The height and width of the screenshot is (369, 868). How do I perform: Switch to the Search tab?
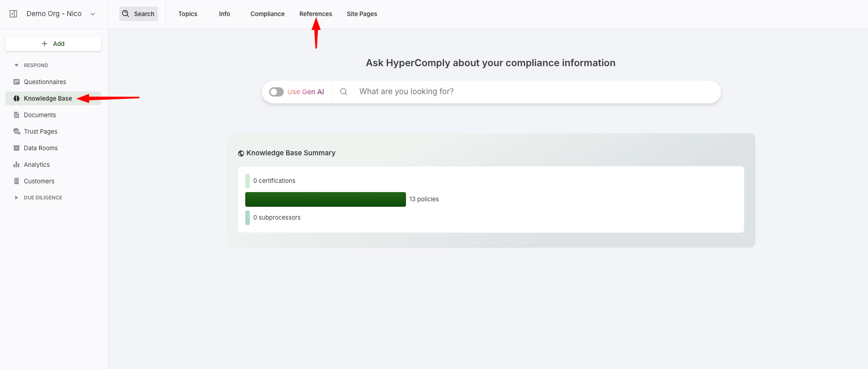tap(139, 14)
